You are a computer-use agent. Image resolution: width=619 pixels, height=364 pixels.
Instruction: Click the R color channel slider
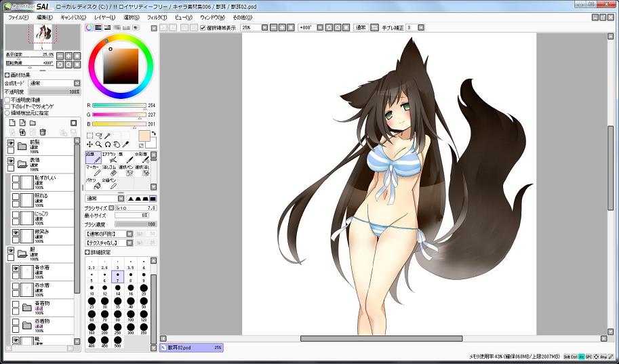pyautogui.click(x=119, y=105)
